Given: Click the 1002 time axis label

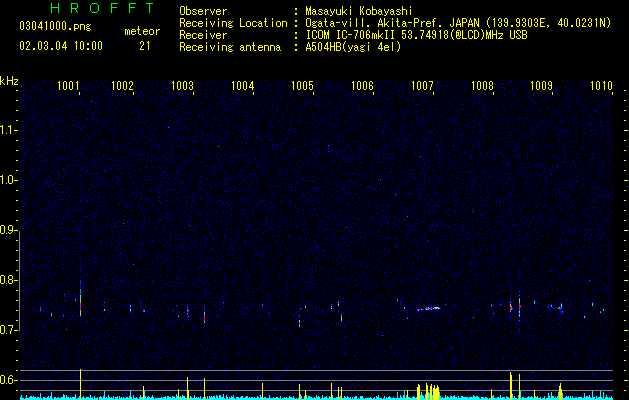Looking at the screenshot, I should [122, 85].
